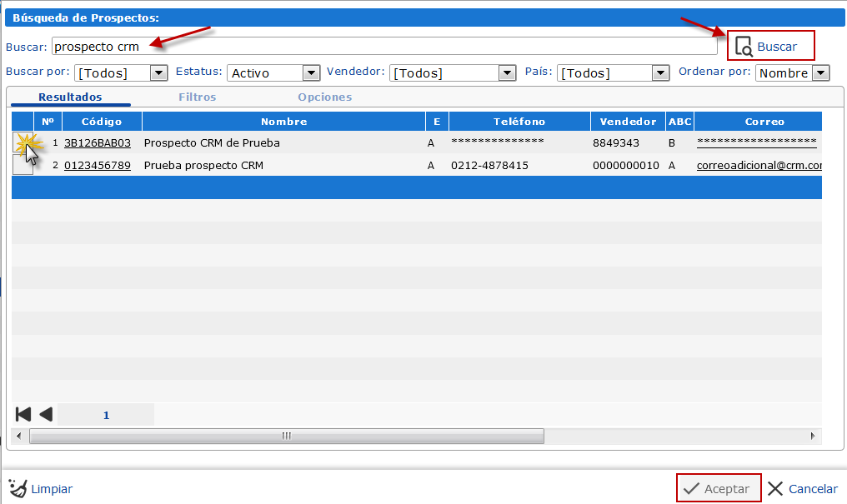This screenshot has width=847, height=504.
Task: Click vendor code 0000000010
Action: [x=625, y=166]
